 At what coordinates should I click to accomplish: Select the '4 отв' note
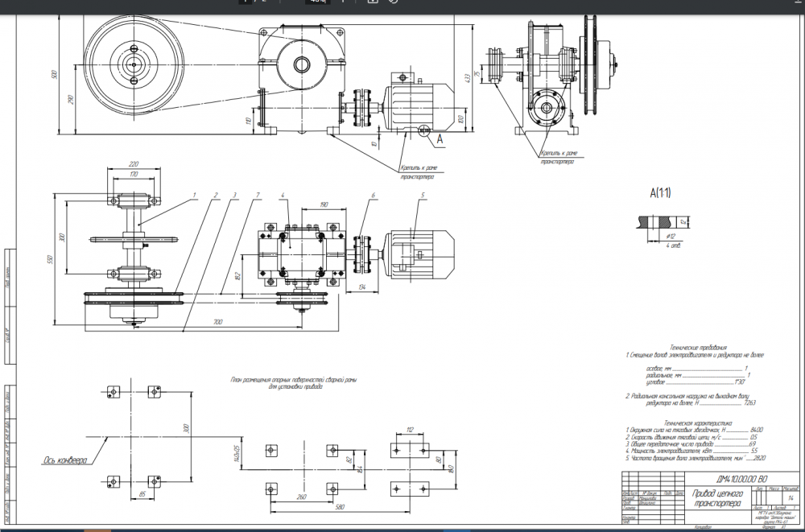(673, 245)
